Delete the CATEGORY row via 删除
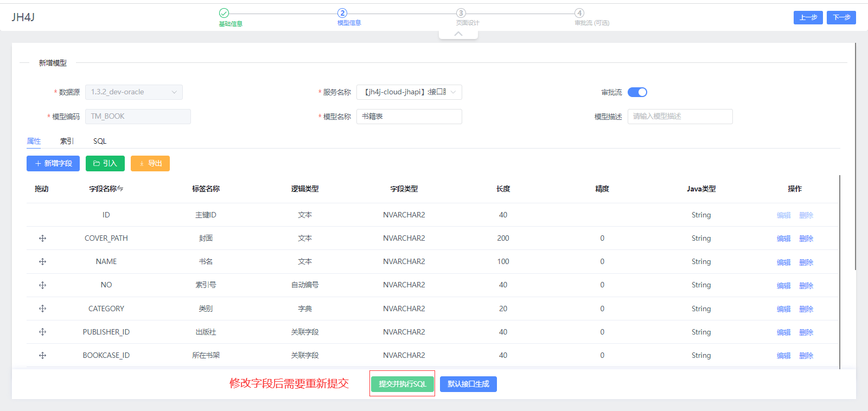868x411 pixels. click(x=806, y=309)
